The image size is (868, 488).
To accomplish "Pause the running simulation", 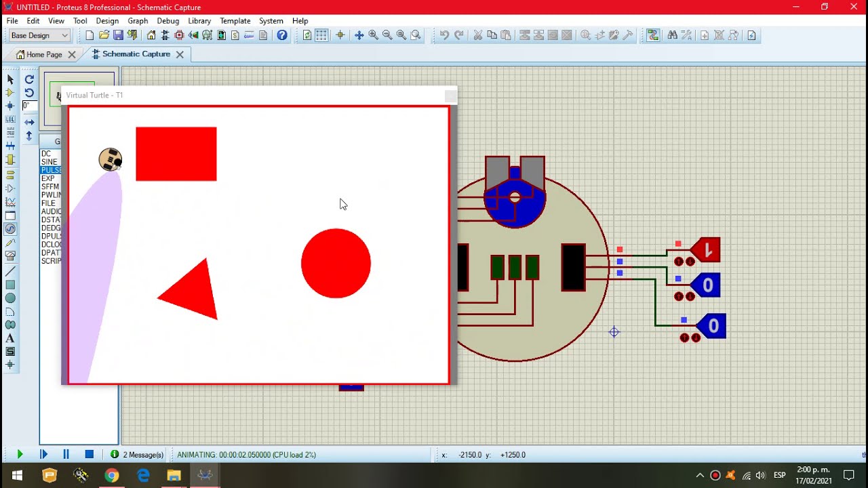I will tap(66, 455).
